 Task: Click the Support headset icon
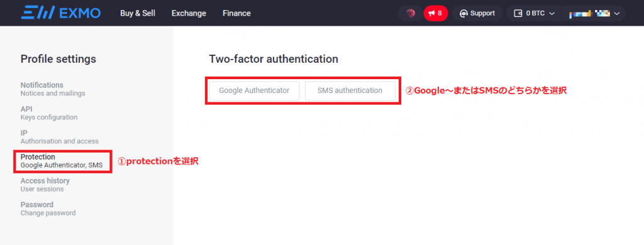click(464, 14)
